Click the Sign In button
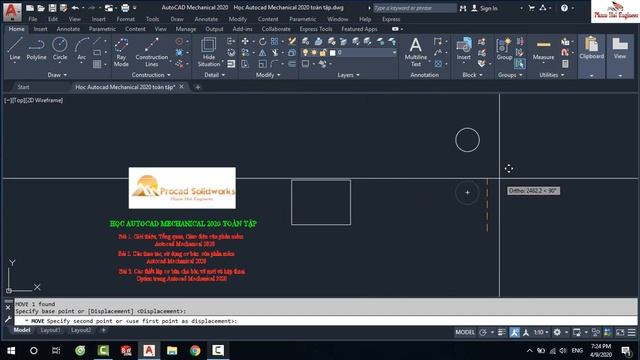This screenshot has width=640, height=360. 484,8
